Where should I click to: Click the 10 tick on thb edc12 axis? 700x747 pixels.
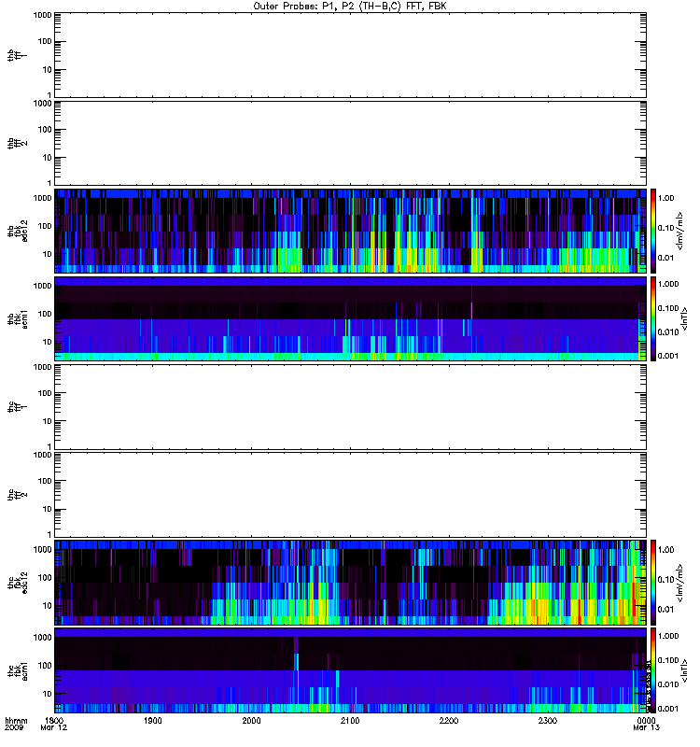(48, 254)
